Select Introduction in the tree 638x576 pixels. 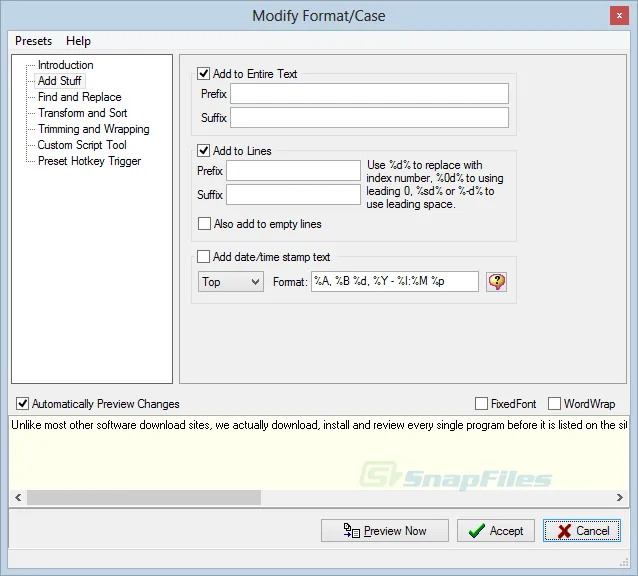pos(66,65)
